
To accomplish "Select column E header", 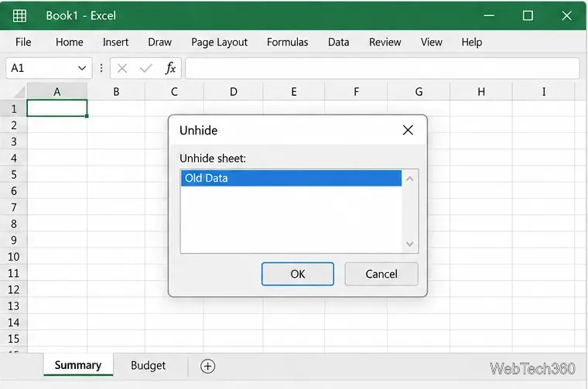I will click(x=294, y=92).
